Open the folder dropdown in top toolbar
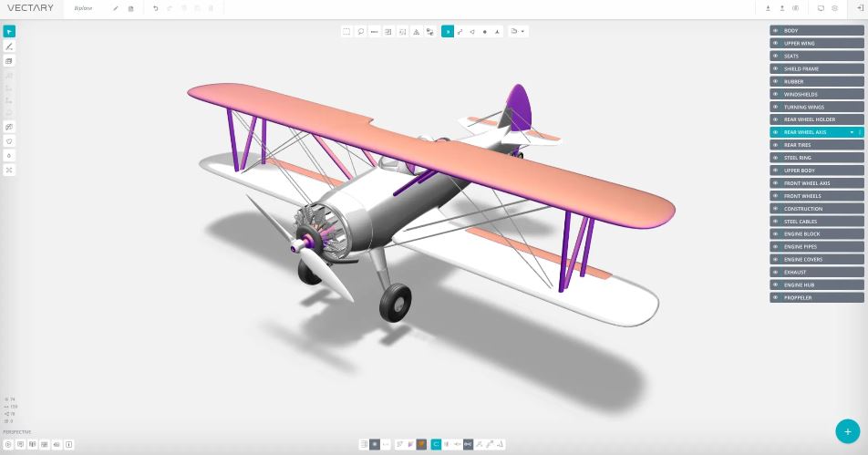The height and width of the screenshot is (455, 868). tap(518, 32)
